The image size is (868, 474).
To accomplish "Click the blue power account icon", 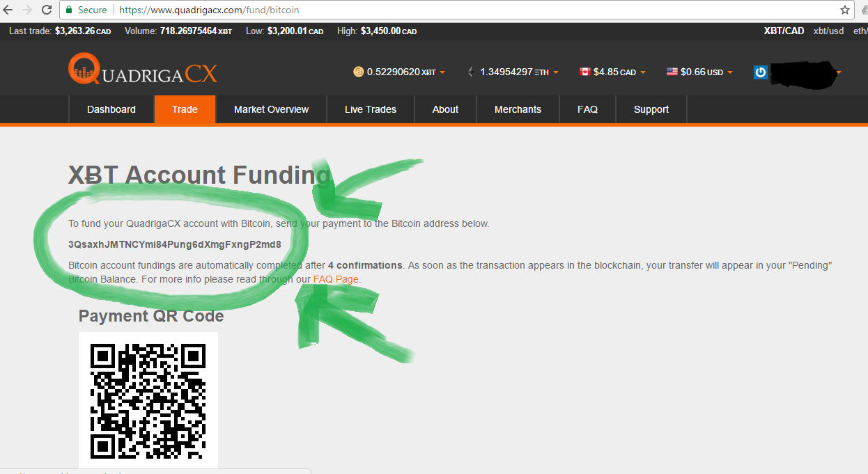I will pyautogui.click(x=761, y=72).
